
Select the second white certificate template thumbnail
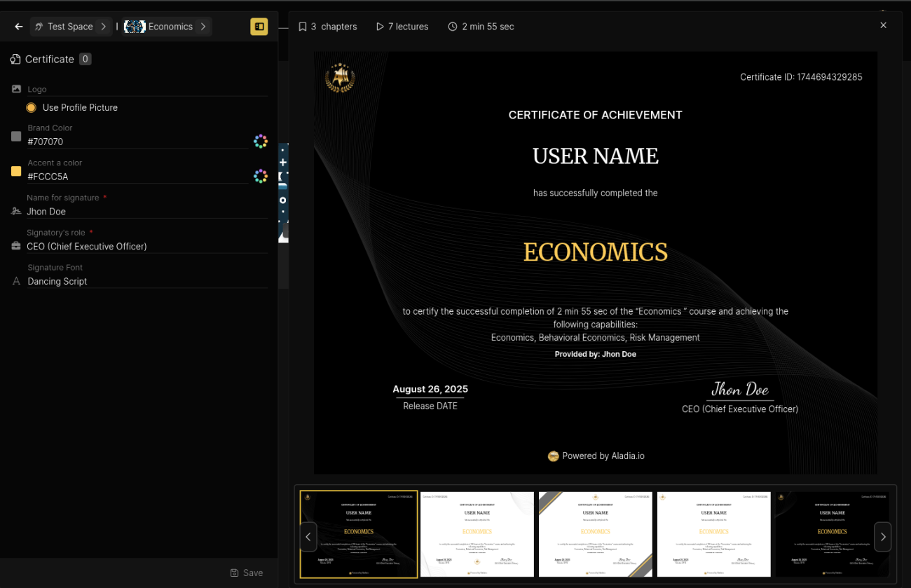(x=477, y=534)
